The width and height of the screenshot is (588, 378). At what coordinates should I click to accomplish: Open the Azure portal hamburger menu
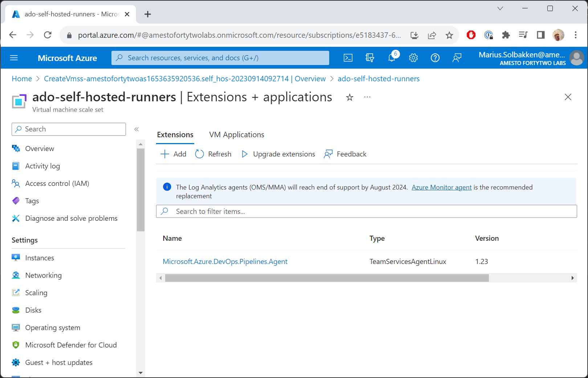click(x=14, y=58)
